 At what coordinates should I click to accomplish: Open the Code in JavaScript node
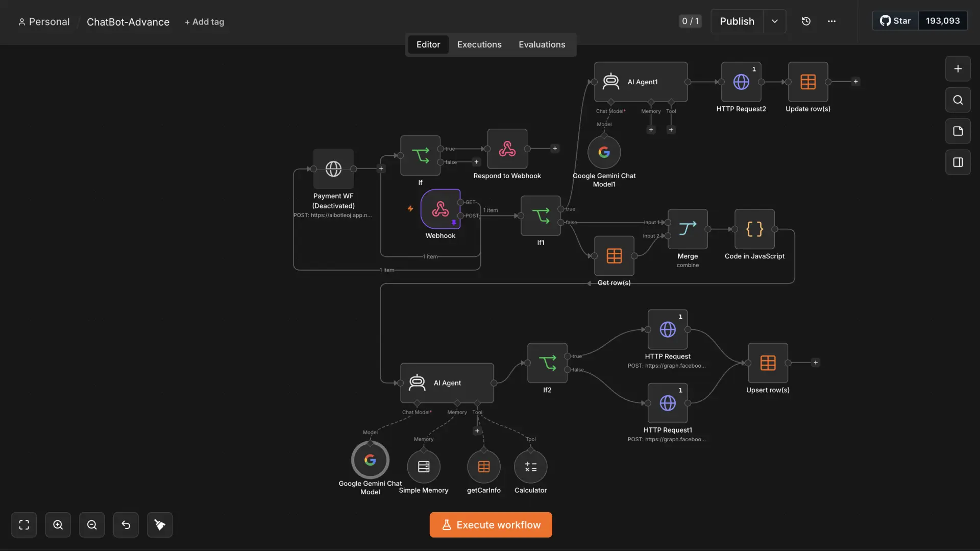click(x=754, y=229)
